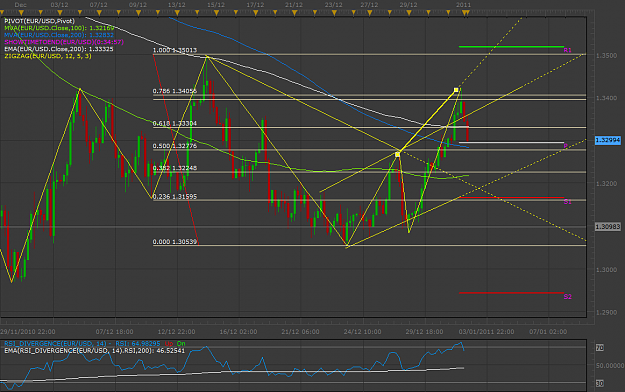Click the Dec label in top timeline
This screenshot has height=392, width=625.
coord(20,5)
